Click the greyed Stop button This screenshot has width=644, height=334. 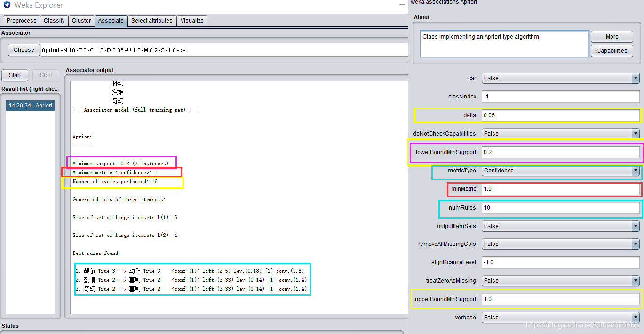point(46,75)
